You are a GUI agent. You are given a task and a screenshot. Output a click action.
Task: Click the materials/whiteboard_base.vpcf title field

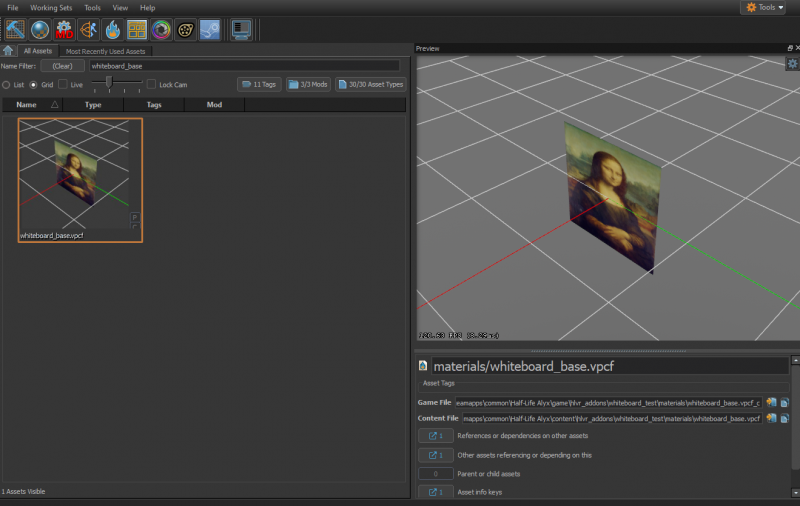pyautogui.click(x=610, y=366)
